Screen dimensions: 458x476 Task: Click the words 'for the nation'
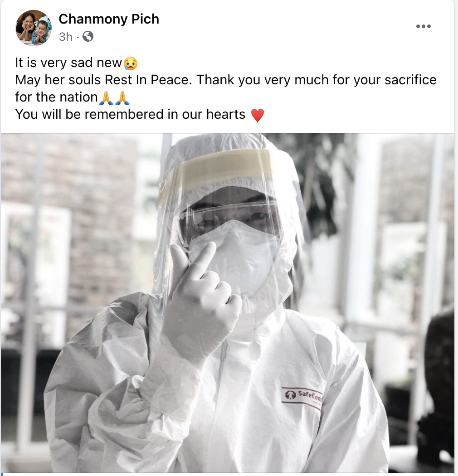[57, 97]
